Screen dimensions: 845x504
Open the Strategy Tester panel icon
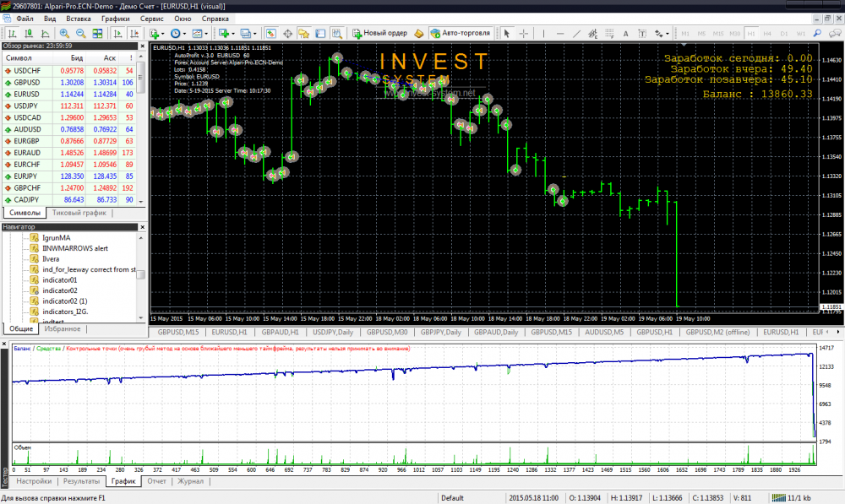point(337,34)
